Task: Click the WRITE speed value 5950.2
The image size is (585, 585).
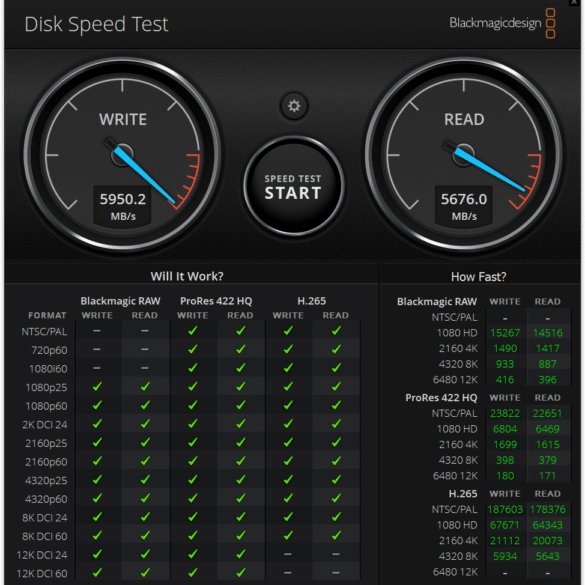Action: pyautogui.click(x=122, y=199)
